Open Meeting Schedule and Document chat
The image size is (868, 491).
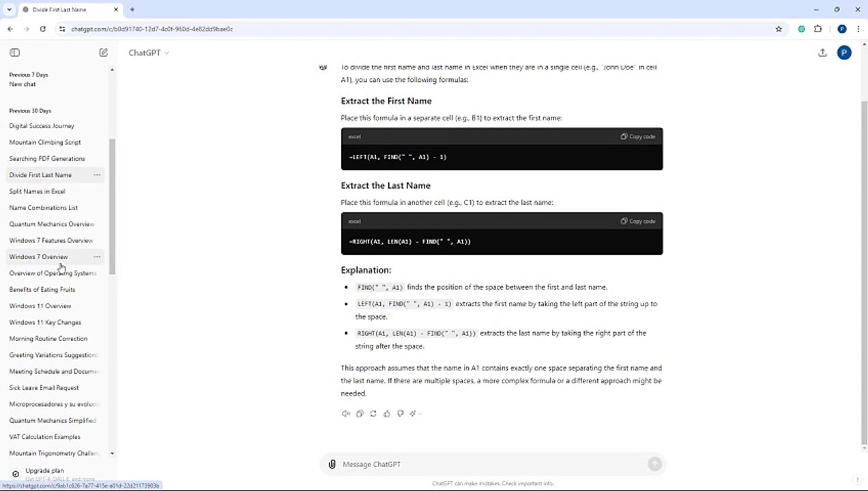pos(55,372)
